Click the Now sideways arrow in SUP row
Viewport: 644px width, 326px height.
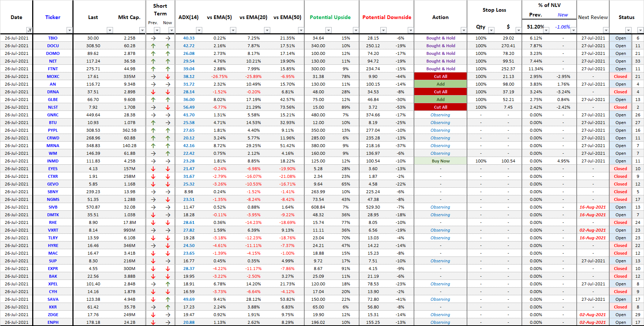coord(168,261)
